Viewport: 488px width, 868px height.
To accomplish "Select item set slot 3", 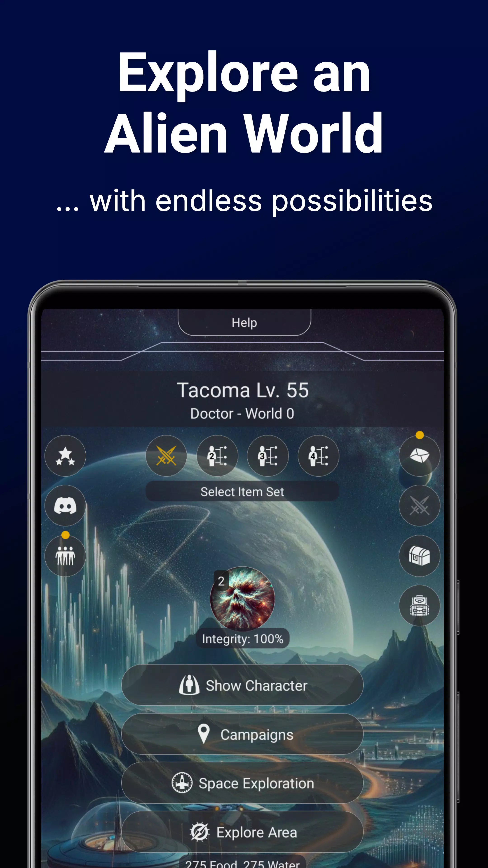I will (x=267, y=455).
